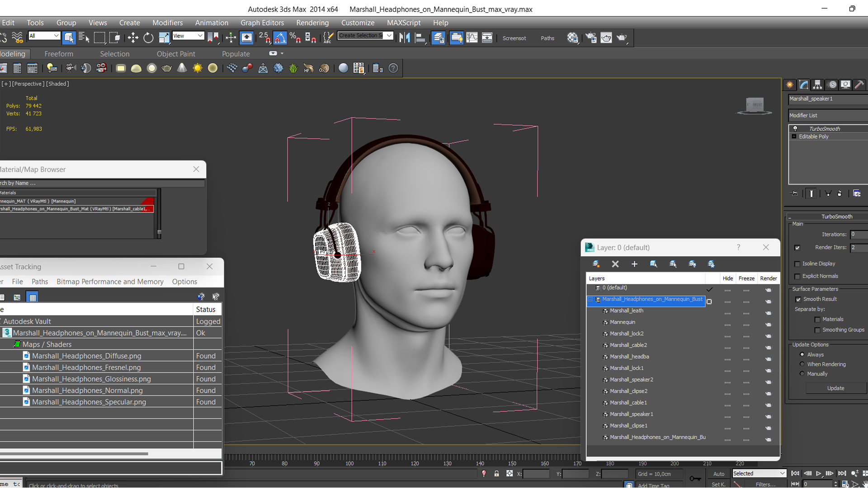The height and width of the screenshot is (488, 868).
Task: Open the Modify command panel tab
Action: pos(804,84)
